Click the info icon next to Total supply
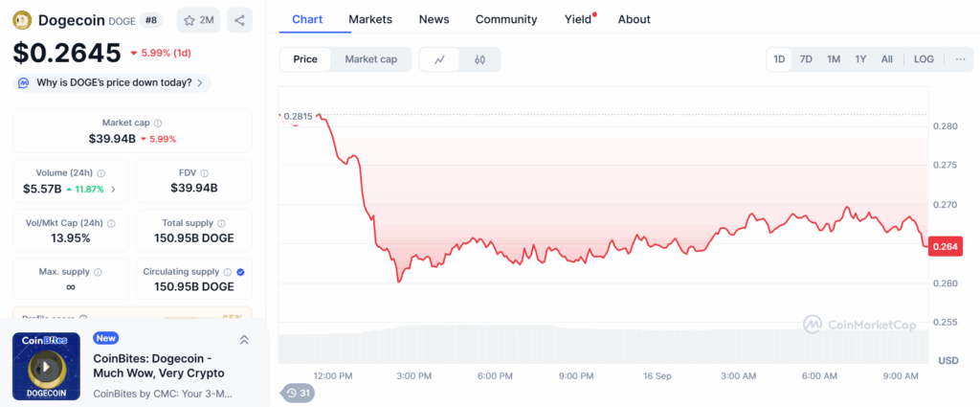The image size is (980, 407). 222,223
